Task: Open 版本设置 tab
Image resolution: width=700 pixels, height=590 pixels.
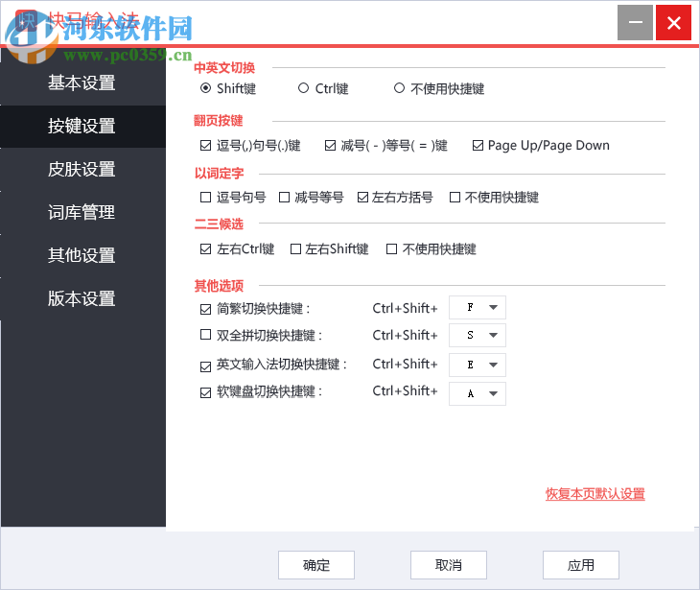Action: click(x=83, y=298)
